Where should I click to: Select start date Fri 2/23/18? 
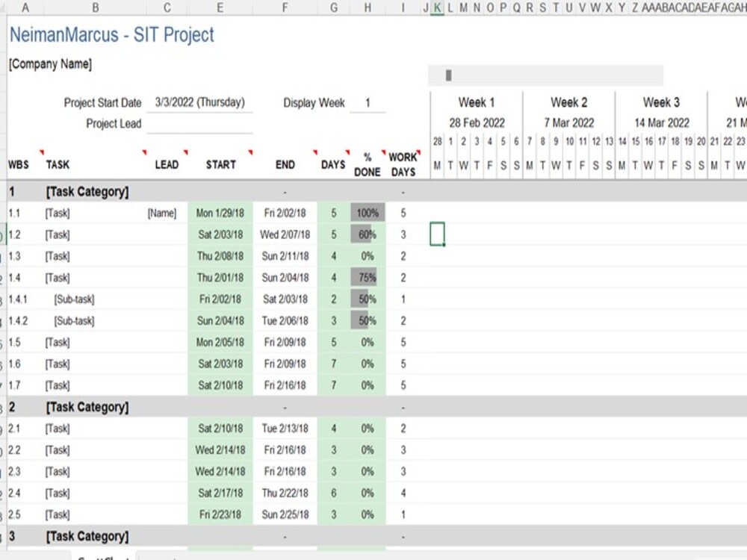pos(220,514)
